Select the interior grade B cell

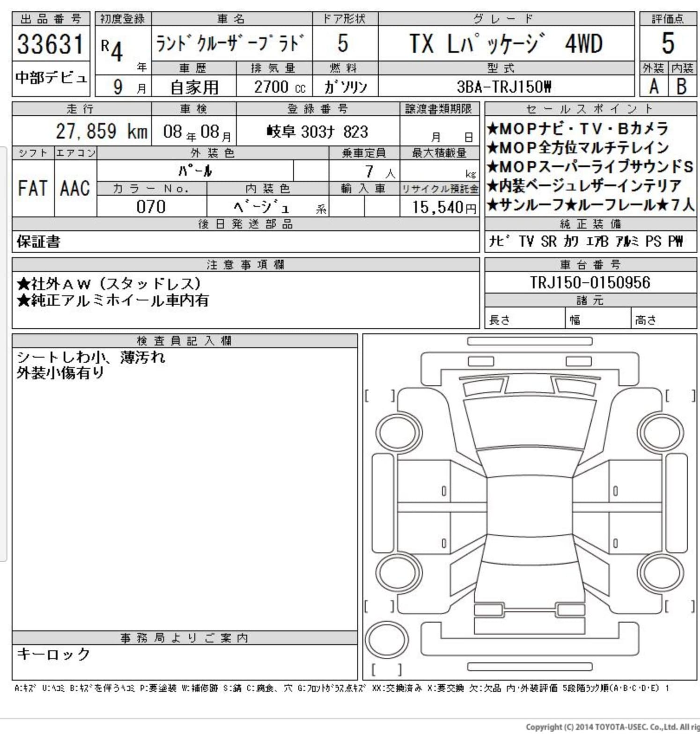pyautogui.click(x=682, y=87)
